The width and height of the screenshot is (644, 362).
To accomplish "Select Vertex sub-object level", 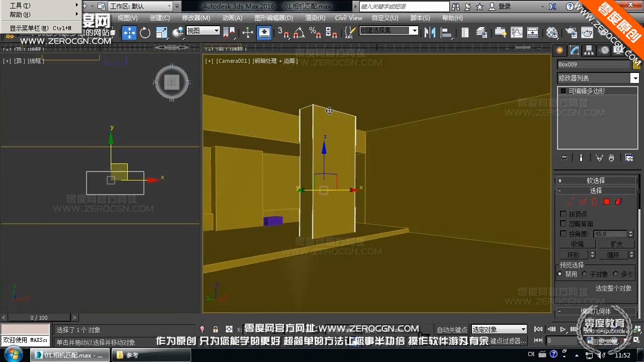I will coord(571,202).
